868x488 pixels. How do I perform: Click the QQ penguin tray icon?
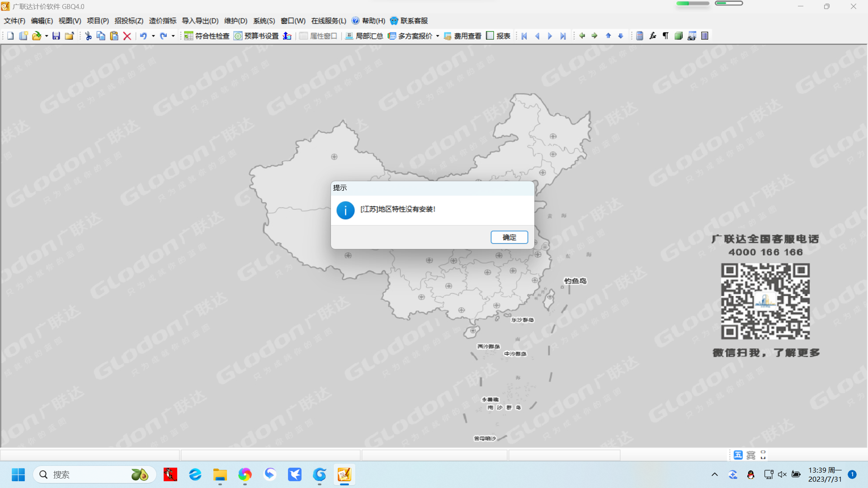(750, 474)
